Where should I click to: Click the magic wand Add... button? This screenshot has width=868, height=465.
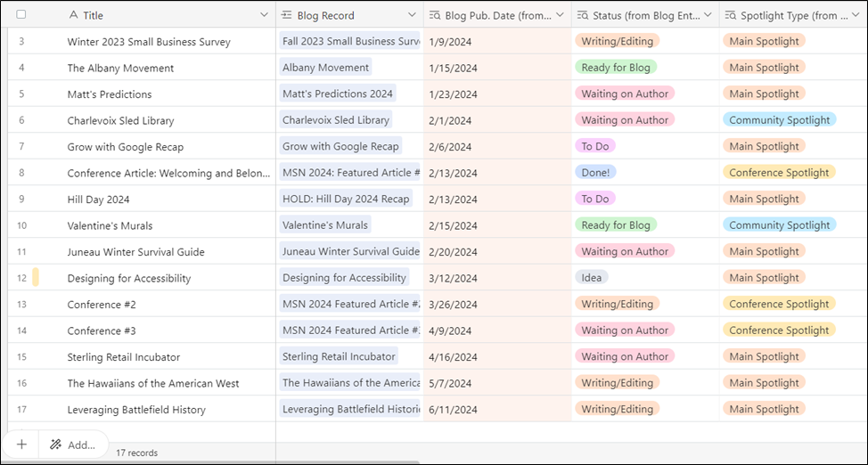pyautogui.click(x=73, y=444)
